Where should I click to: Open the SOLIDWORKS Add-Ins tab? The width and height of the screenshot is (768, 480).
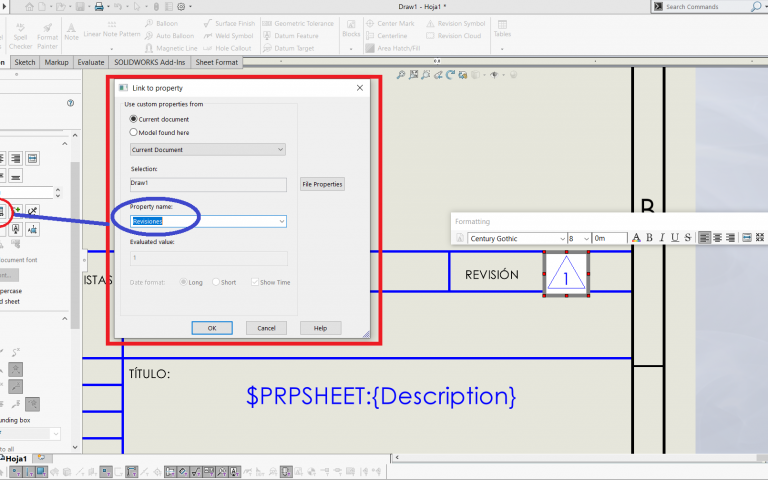[151, 62]
